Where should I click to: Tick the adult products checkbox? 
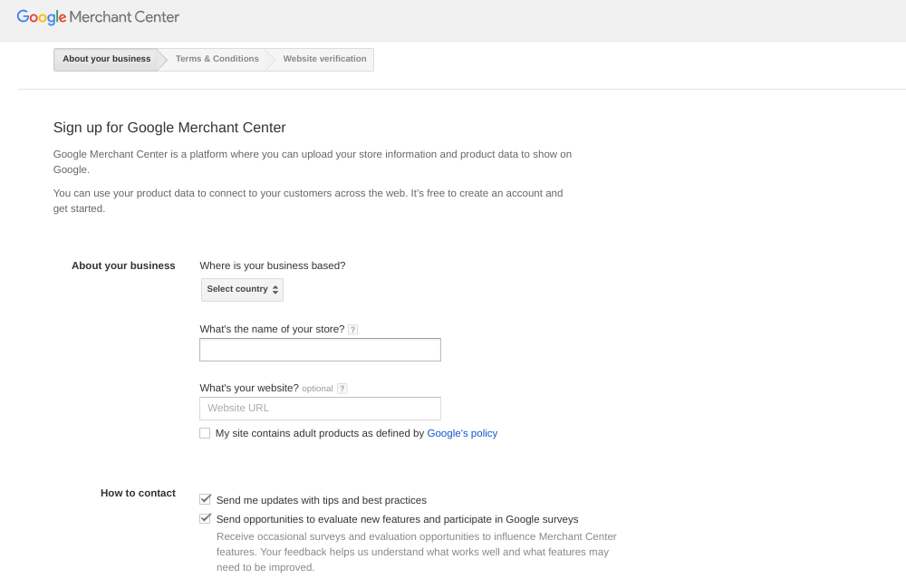205,433
